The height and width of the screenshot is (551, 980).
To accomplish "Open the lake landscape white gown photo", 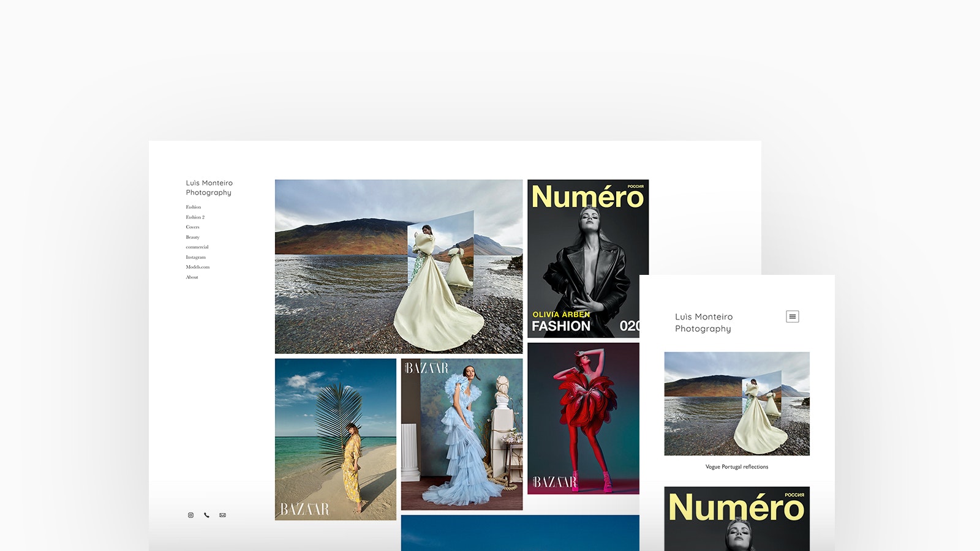I will tap(398, 266).
